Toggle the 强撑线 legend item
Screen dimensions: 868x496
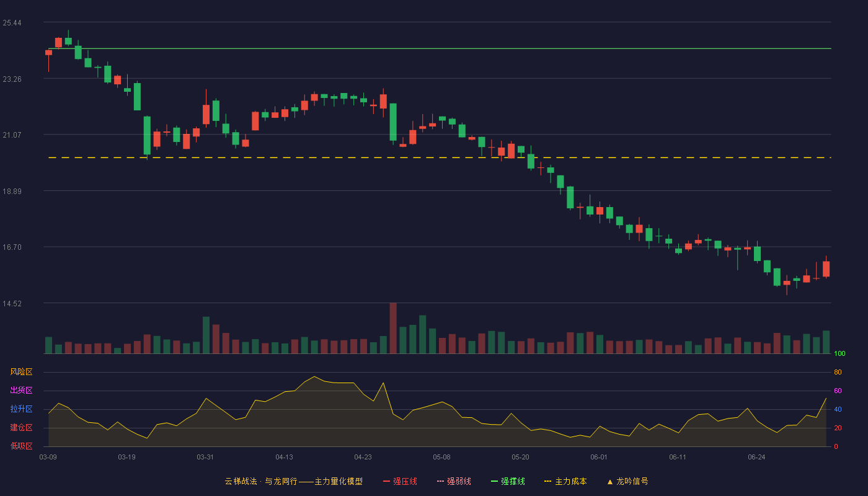[x=508, y=481]
